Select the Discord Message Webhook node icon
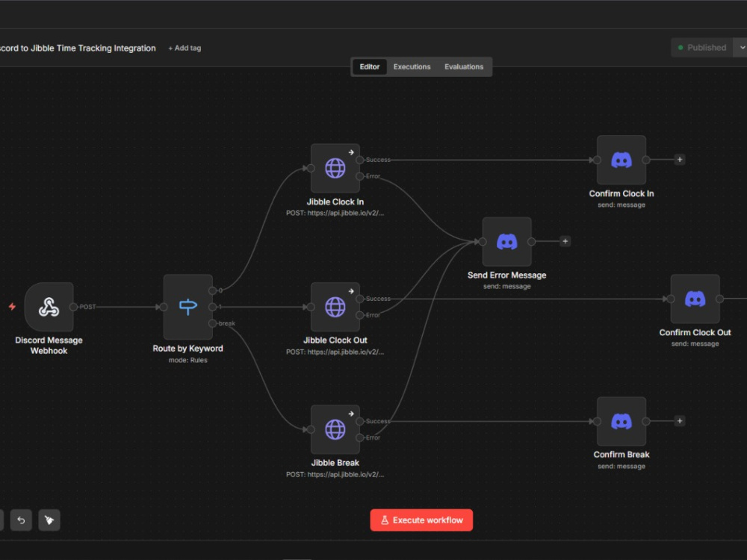 tap(49, 307)
